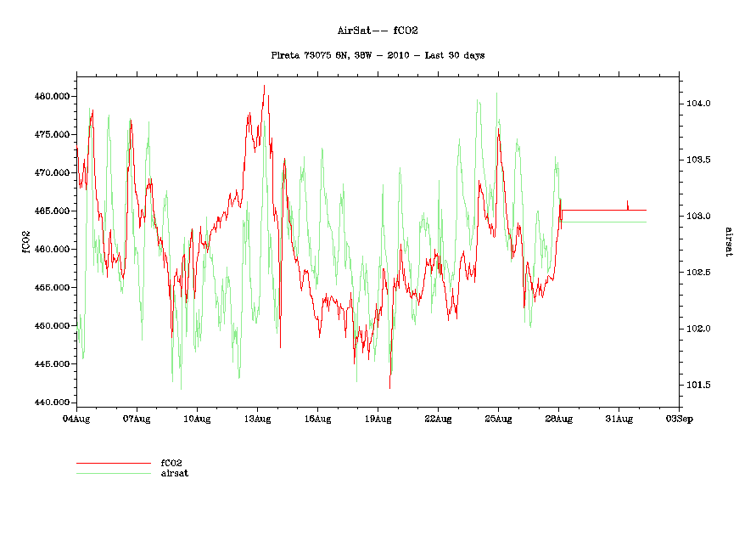Pick the 25Aug x-axis date label

click(x=498, y=418)
